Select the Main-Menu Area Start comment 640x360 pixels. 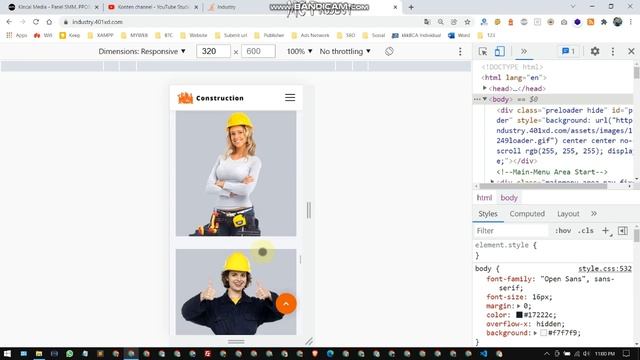point(552,172)
